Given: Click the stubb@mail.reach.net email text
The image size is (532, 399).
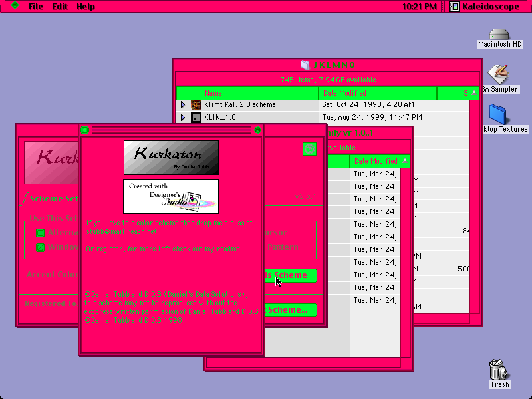Looking at the screenshot, I should pyautogui.click(x=121, y=231).
